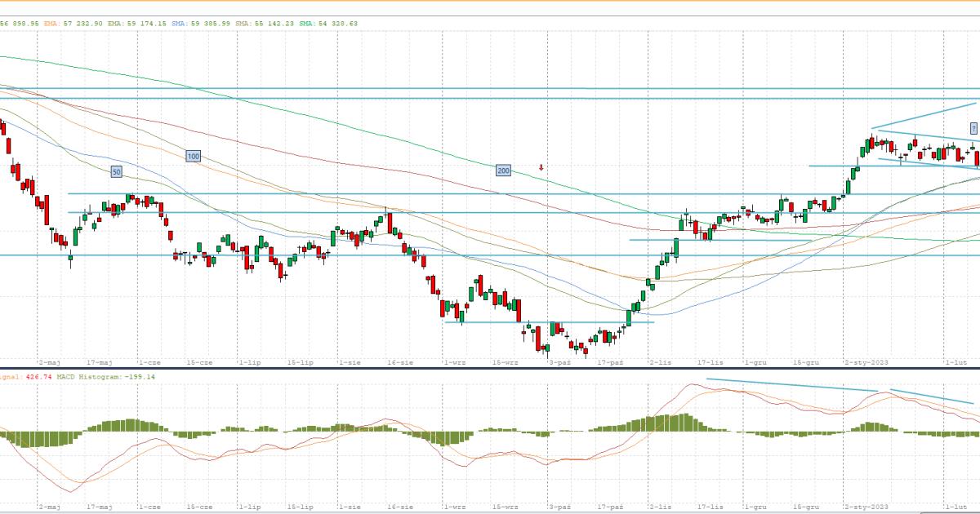The image size is (980, 514).
Task: Click the divider between price and MACD panels
Action: [490, 368]
